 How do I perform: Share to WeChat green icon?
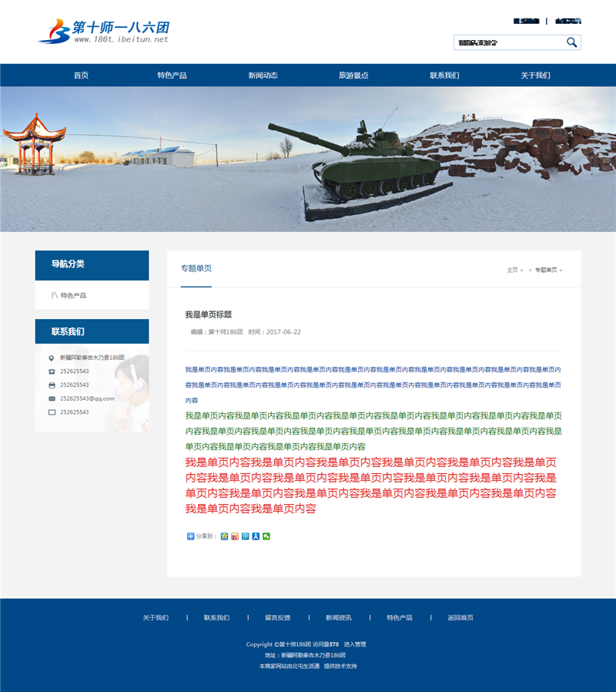[x=266, y=536]
